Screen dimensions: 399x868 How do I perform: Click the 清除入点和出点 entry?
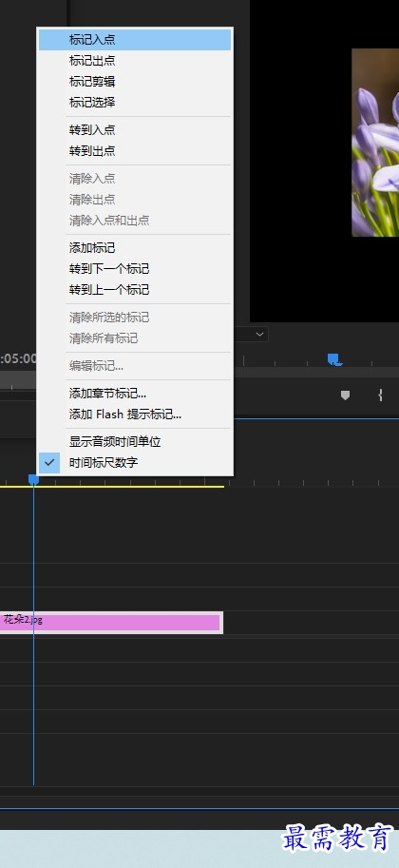pos(135,221)
